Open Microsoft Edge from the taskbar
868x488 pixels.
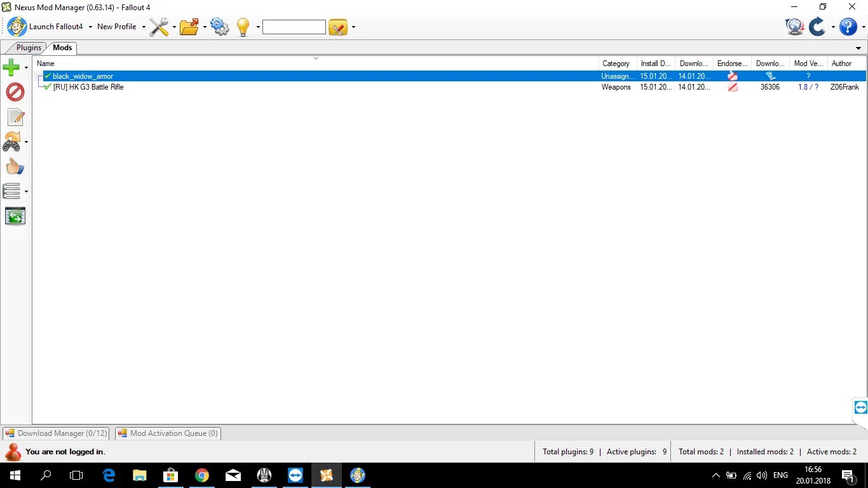[x=109, y=475]
